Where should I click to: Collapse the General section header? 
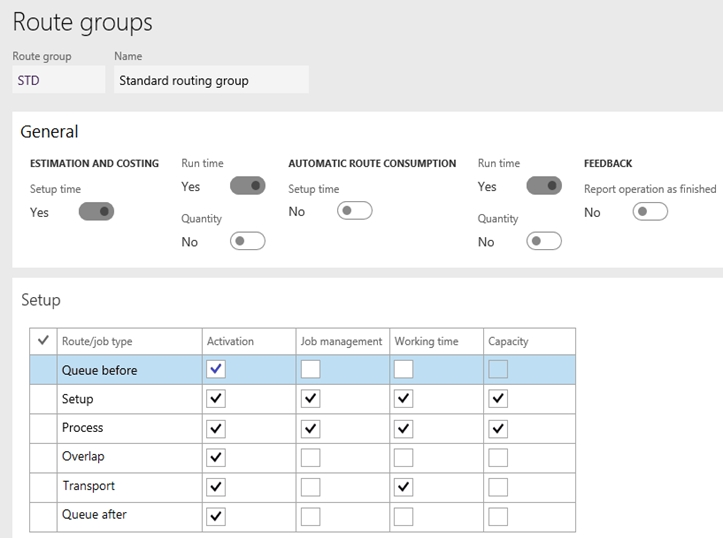coord(49,132)
